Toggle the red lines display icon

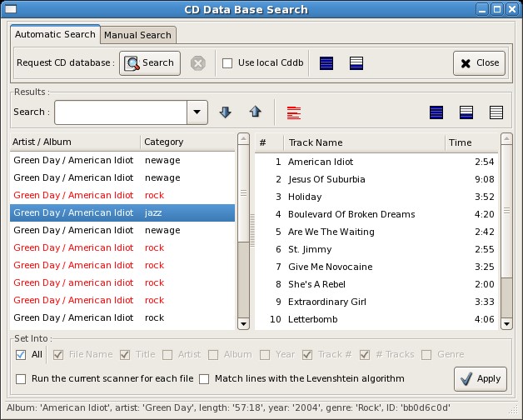(293, 112)
